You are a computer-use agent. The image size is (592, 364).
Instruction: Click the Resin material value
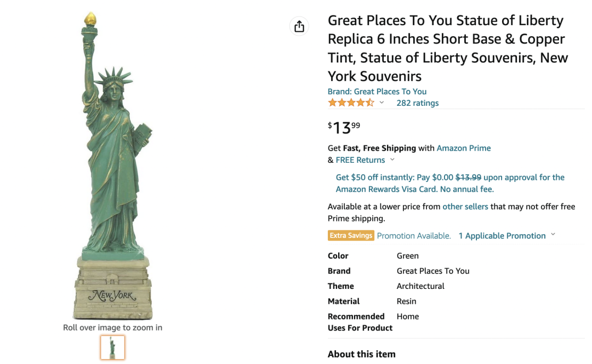[x=406, y=302]
